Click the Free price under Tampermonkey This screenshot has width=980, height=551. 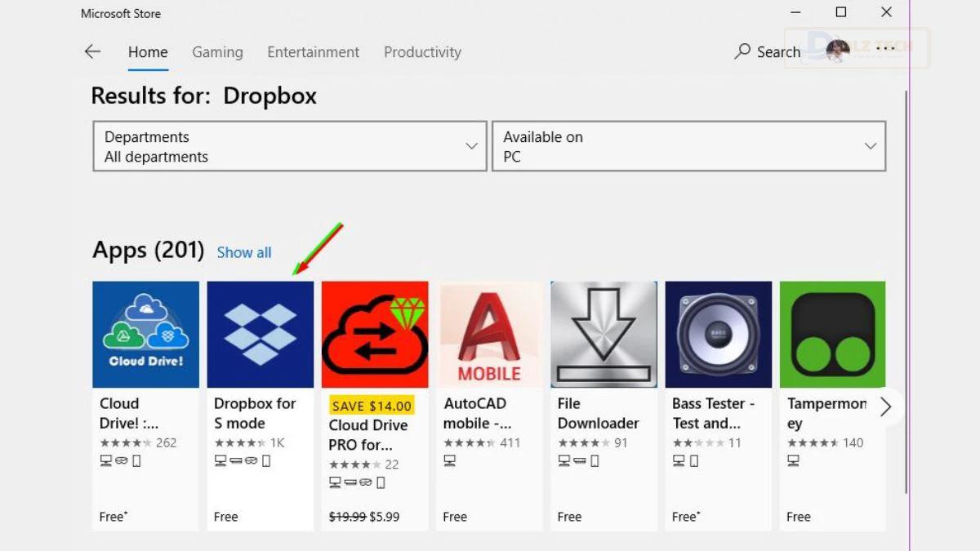[799, 517]
